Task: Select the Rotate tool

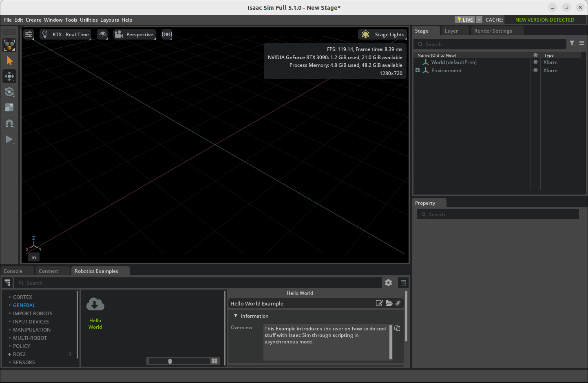Action: (9, 92)
